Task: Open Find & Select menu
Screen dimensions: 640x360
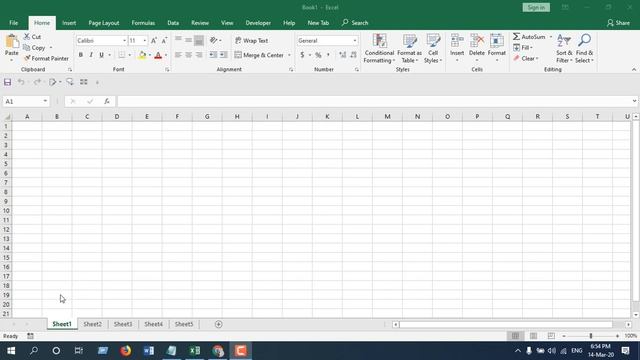Action: (584, 49)
